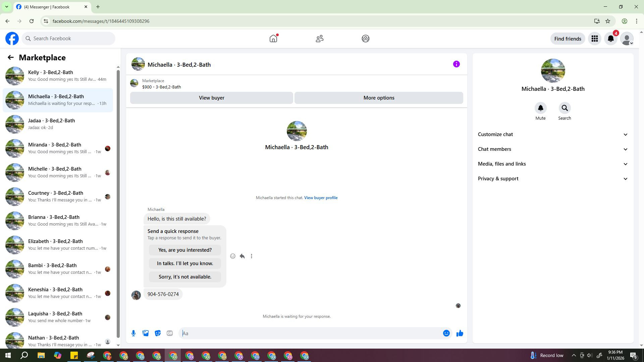Screen dimensions: 644x362
Task: Bookmark this page with the star icon
Action: pos(608,21)
